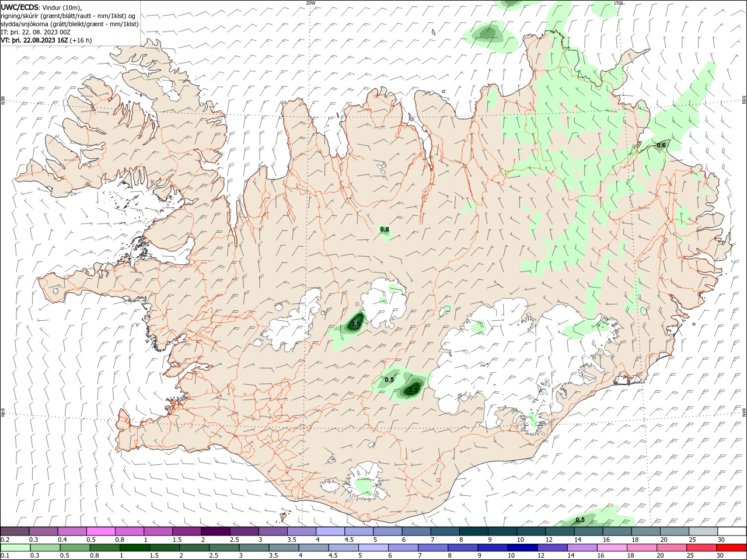Select the darkest green swatch above the rain 1 label

(134, 548)
